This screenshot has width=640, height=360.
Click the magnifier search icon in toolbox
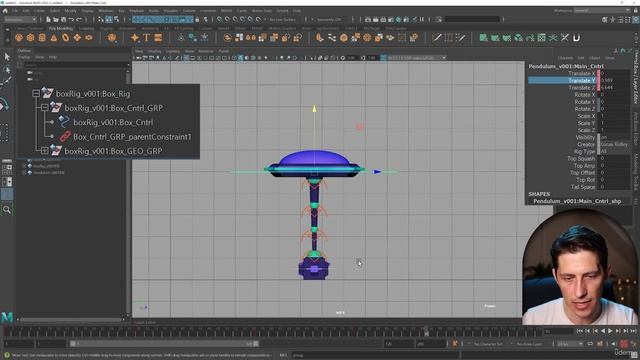coord(7,210)
